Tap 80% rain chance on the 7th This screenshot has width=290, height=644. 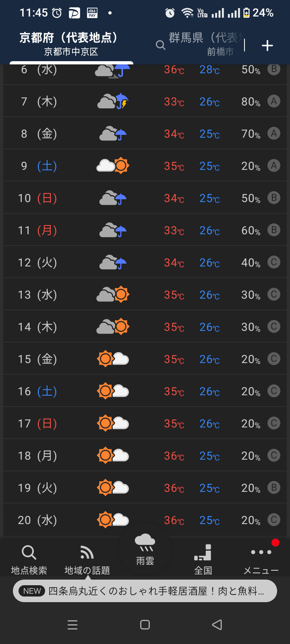click(251, 102)
